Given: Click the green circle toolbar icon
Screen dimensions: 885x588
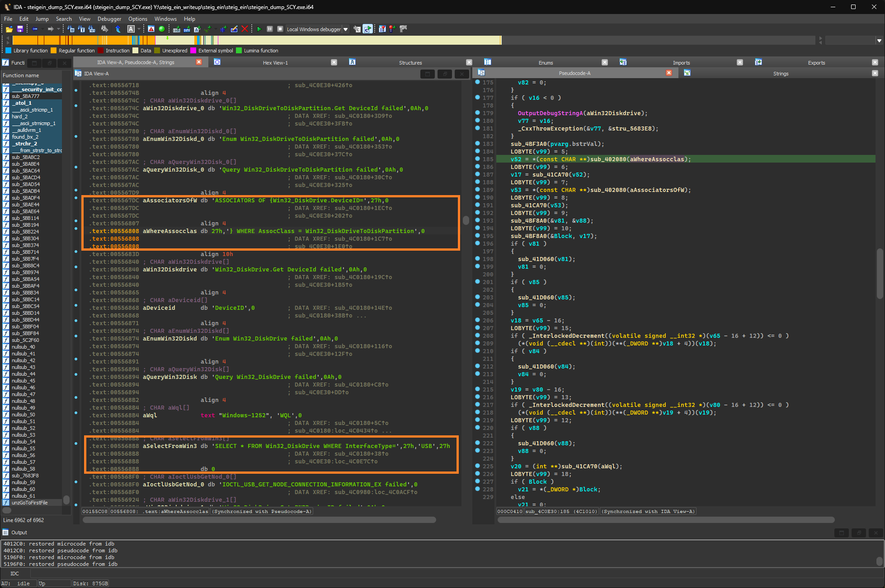Looking at the screenshot, I should point(162,29).
